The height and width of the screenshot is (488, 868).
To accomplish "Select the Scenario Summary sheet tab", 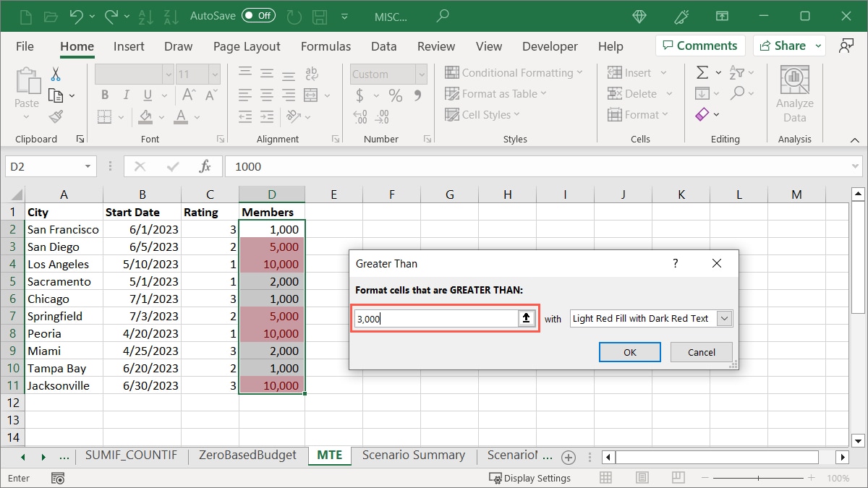I will [414, 455].
